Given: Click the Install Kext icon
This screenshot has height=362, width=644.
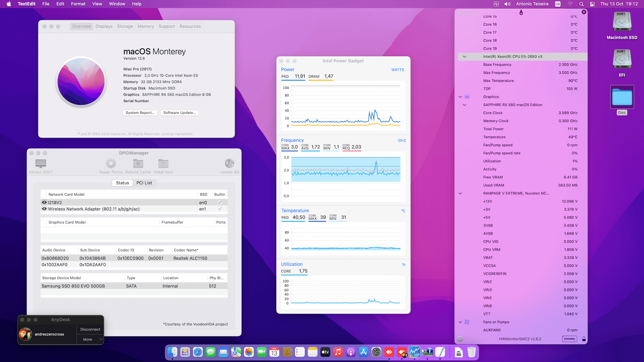Looking at the screenshot, I should (163, 163).
